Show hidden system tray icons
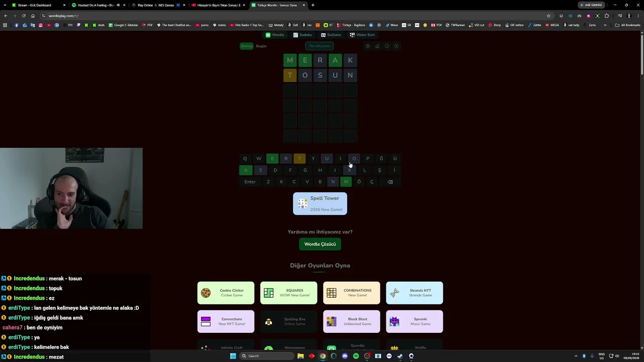 pos(576,356)
